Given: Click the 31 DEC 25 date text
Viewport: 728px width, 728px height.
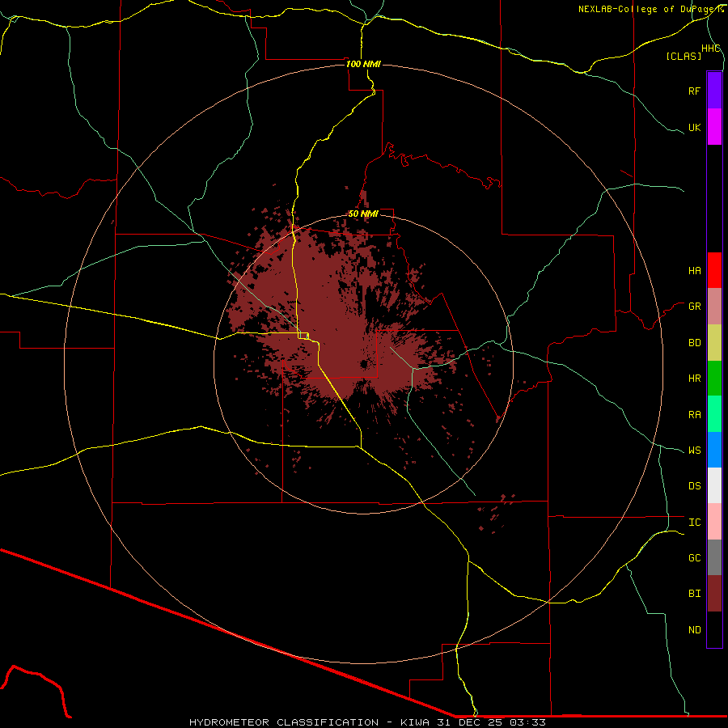Looking at the screenshot, I should (x=470, y=722).
